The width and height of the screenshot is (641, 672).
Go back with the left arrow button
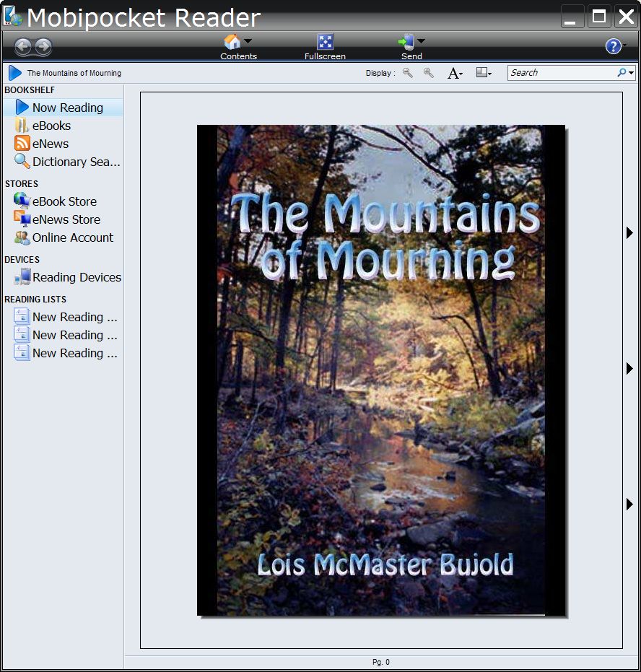(23, 46)
